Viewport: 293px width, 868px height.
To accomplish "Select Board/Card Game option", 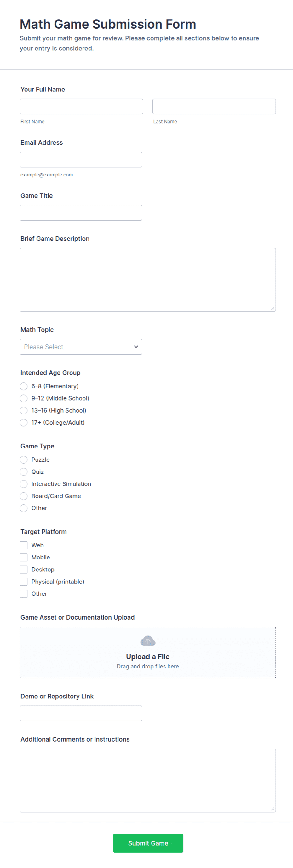I will (24, 496).
